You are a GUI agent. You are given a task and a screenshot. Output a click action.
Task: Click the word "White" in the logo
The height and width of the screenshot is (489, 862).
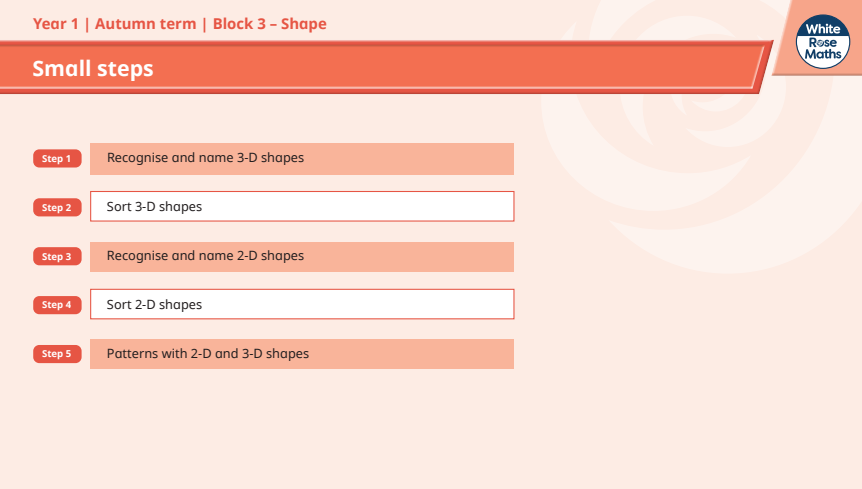pyautogui.click(x=821, y=32)
